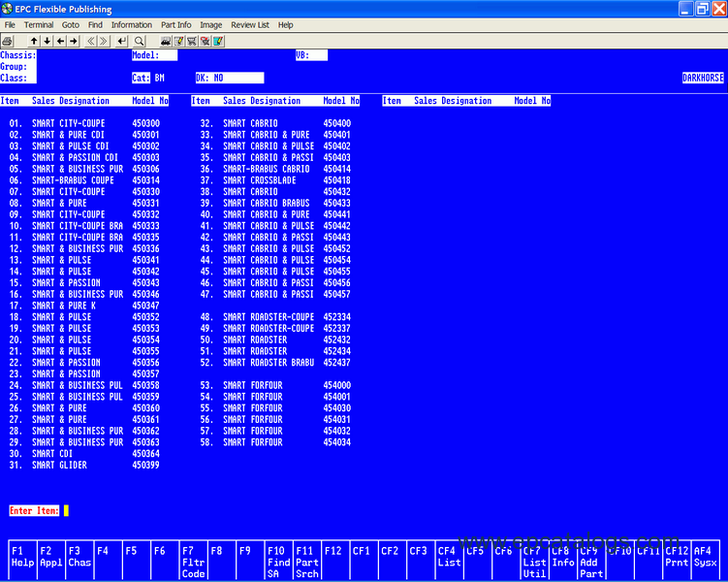Click the F11 Part Srch button
Image resolution: width=728 pixels, height=582 pixels.
(x=306, y=561)
